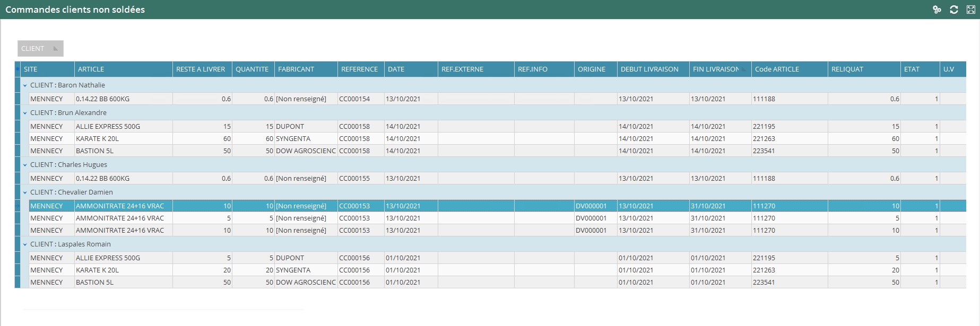Open the gears settings icon
The image size is (980, 326).
[x=937, y=10]
